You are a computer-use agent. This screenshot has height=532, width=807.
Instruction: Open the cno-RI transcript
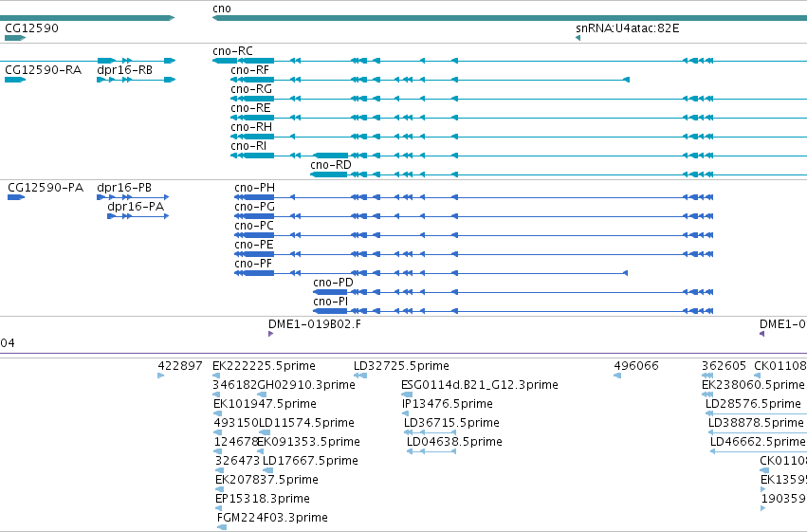(x=519, y=156)
